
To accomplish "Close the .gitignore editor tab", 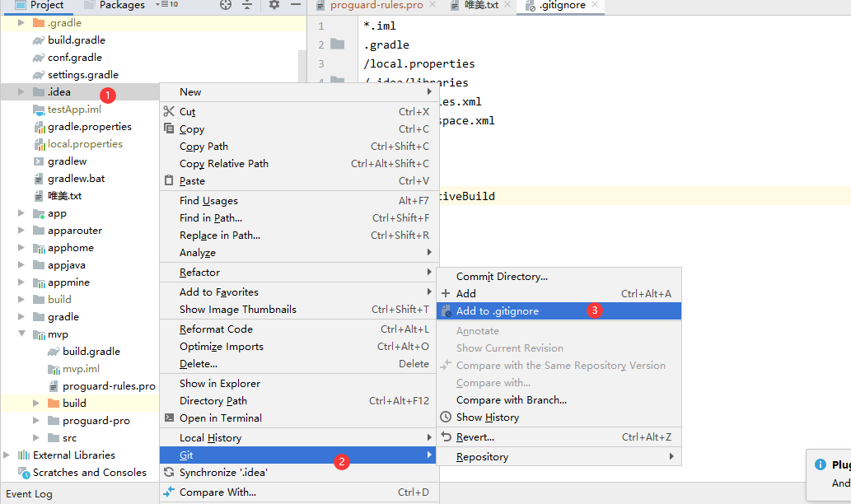I will point(595,4).
